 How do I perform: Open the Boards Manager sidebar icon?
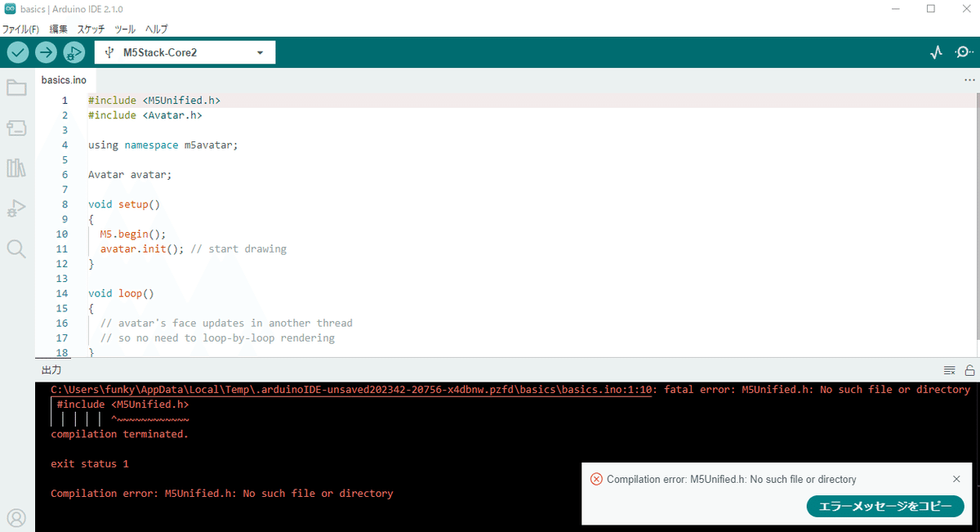16,127
